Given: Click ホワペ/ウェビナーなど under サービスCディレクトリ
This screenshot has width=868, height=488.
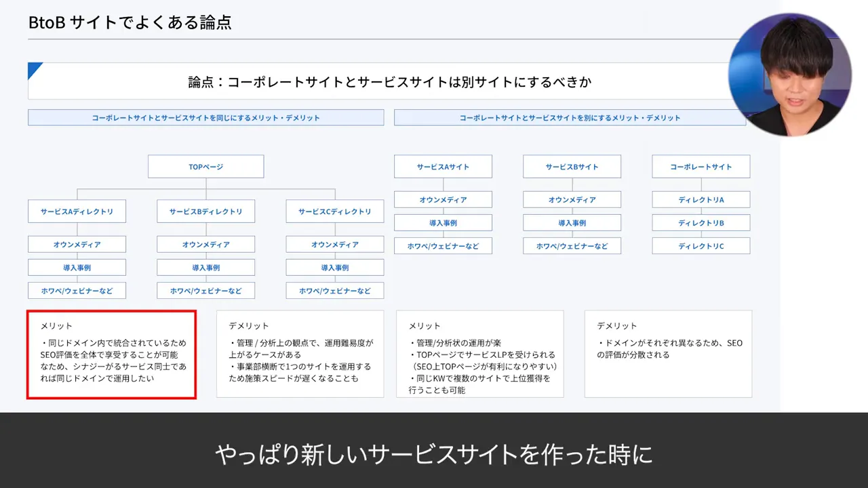Looking at the screenshot, I should pos(334,290).
